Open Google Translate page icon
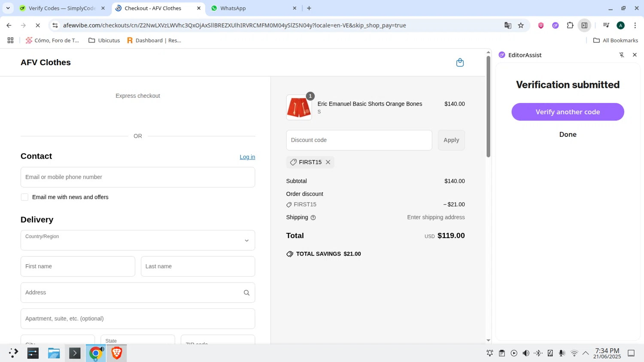 (508, 25)
